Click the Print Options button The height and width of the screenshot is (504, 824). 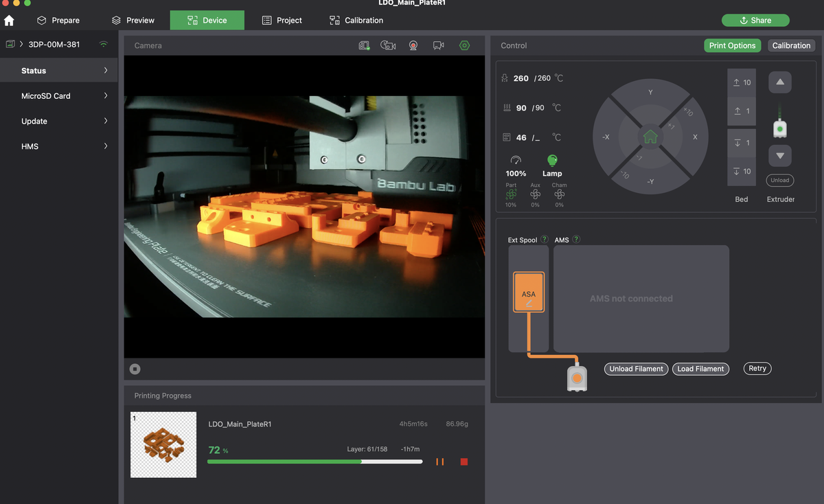(x=732, y=45)
